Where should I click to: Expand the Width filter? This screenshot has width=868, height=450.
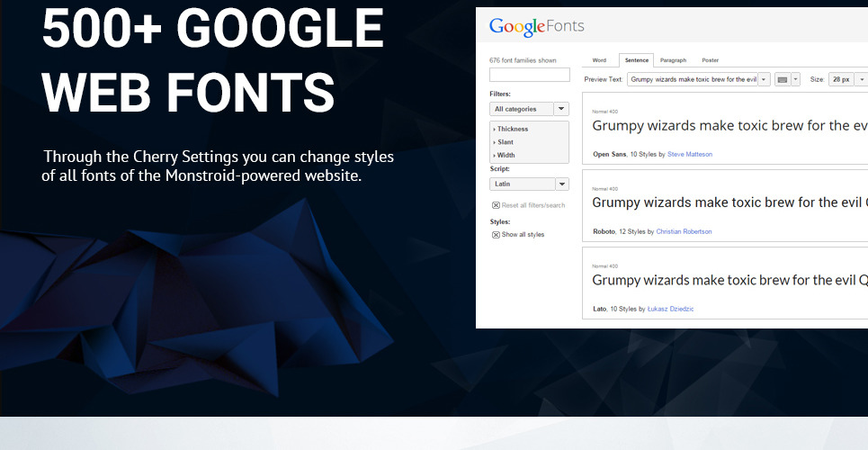click(x=506, y=155)
